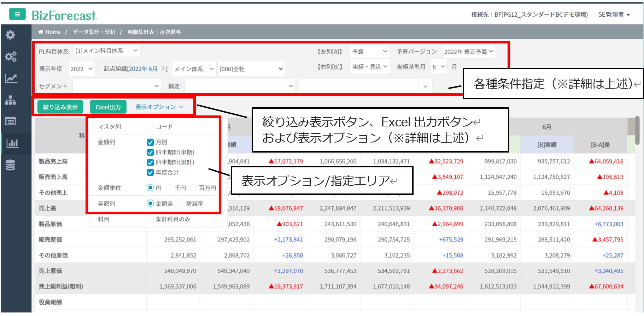Click the hamburger menu icon

pyautogui.click(x=17, y=14)
